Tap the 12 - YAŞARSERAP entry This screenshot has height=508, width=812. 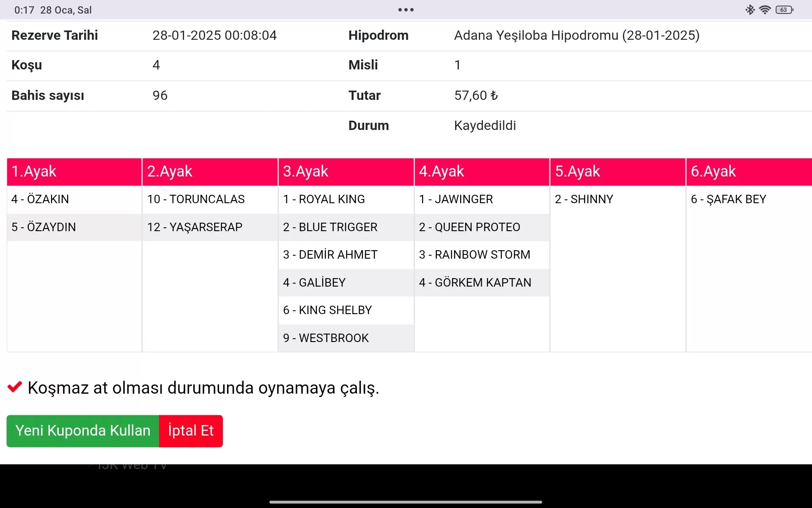[x=195, y=227]
